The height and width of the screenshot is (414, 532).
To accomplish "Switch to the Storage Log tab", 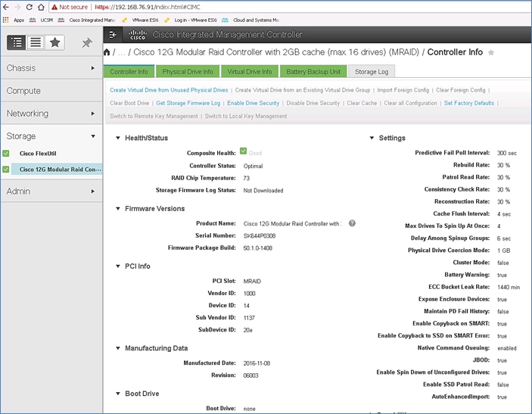I will click(x=372, y=72).
